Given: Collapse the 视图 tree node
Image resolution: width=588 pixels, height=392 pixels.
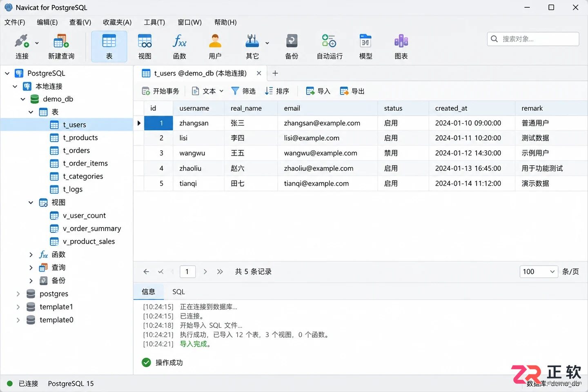Looking at the screenshot, I should click(x=31, y=203).
